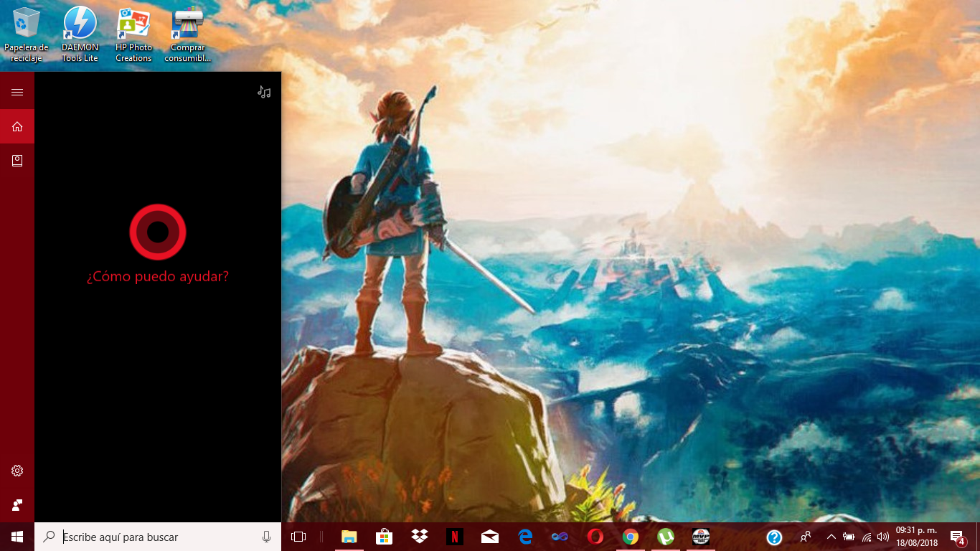
Task: Open Task View from the taskbar
Action: point(298,537)
